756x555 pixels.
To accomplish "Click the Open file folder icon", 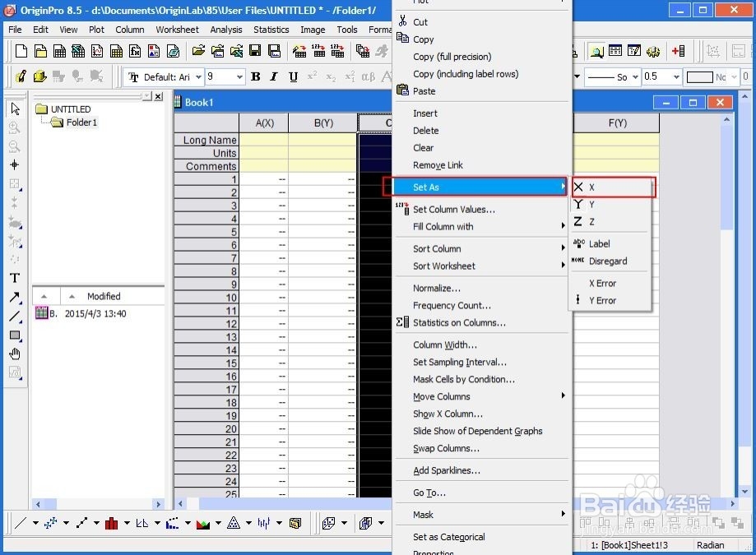I will pyautogui.click(x=198, y=51).
